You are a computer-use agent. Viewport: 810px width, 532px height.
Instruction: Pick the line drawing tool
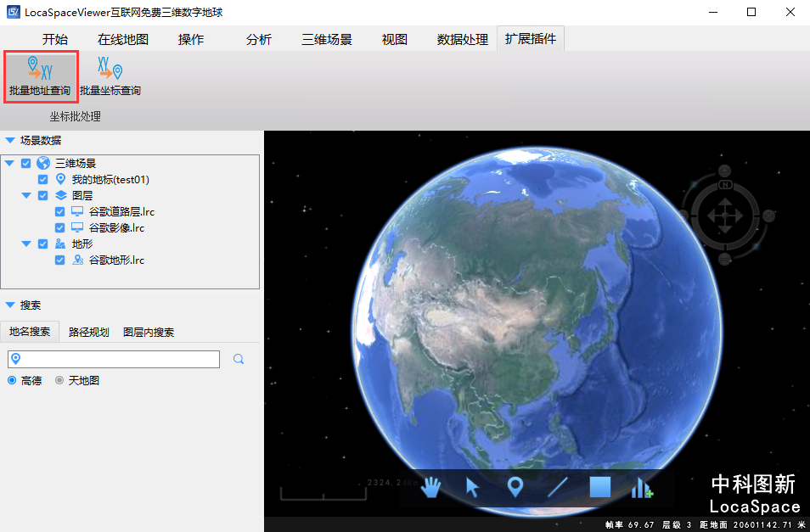click(557, 487)
